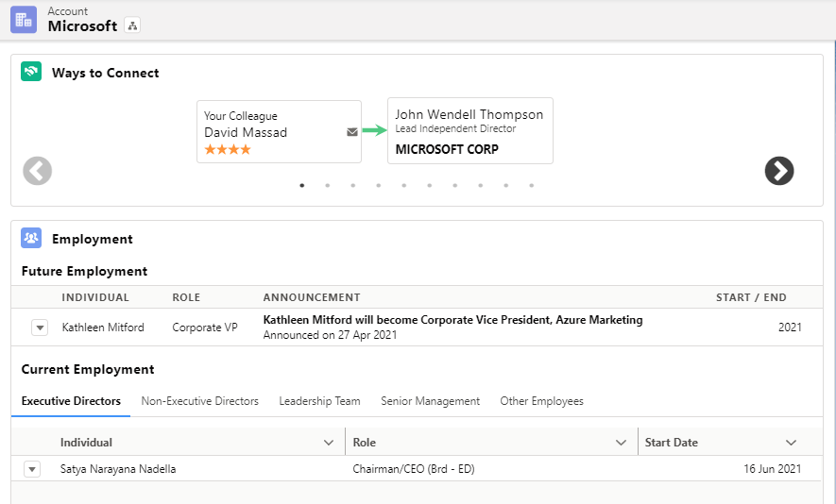836x504 pixels.
Task: Click the email envelope icon for David Massad
Action: (x=352, y=131)
